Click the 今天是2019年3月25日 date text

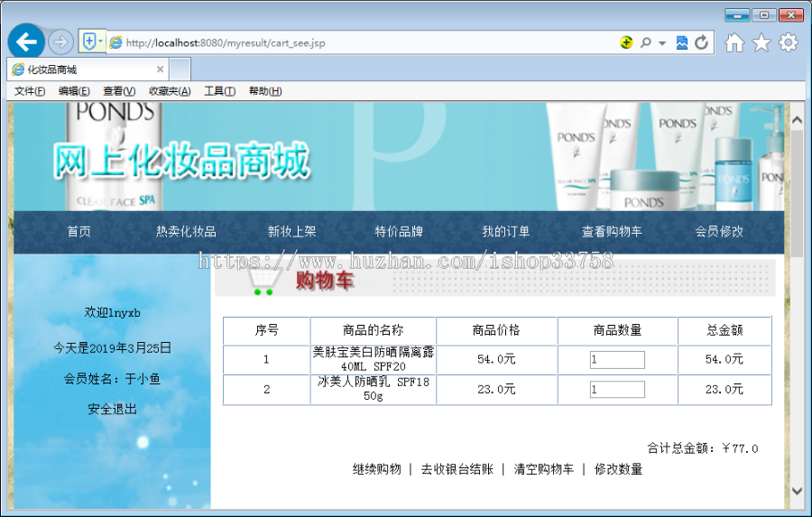[x=113, y=348]
